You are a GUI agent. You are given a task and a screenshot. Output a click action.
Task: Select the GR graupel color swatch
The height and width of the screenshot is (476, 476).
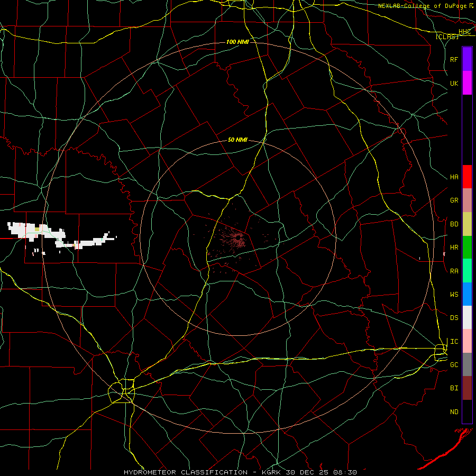(x=467, y=200)
